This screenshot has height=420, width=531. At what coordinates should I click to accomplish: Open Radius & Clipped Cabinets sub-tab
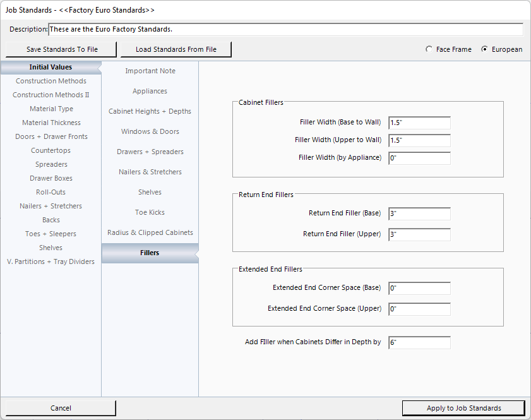pos(150,232)
